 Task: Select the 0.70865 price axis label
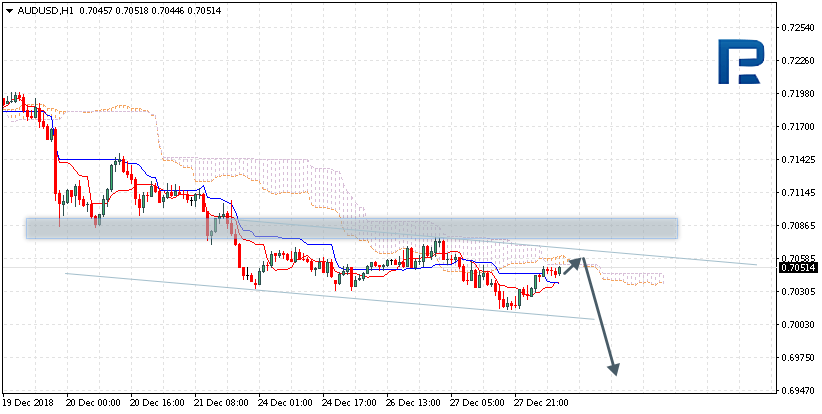(798, 226)
